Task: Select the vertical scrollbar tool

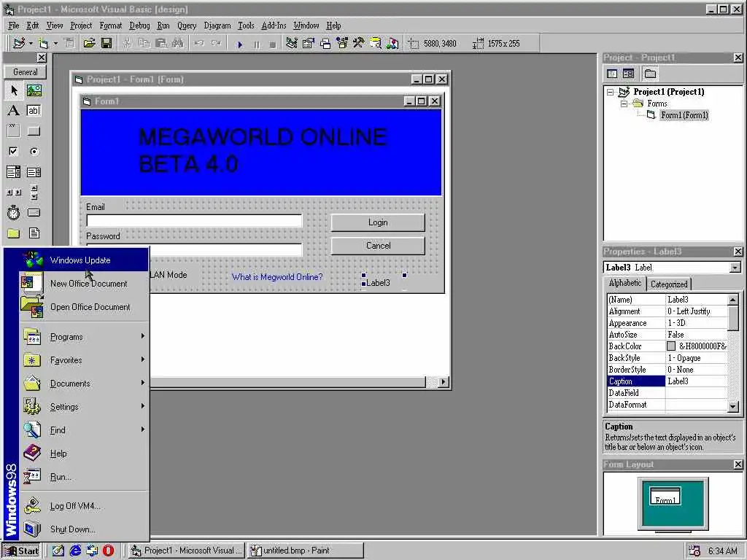Action: click(34, 192)
